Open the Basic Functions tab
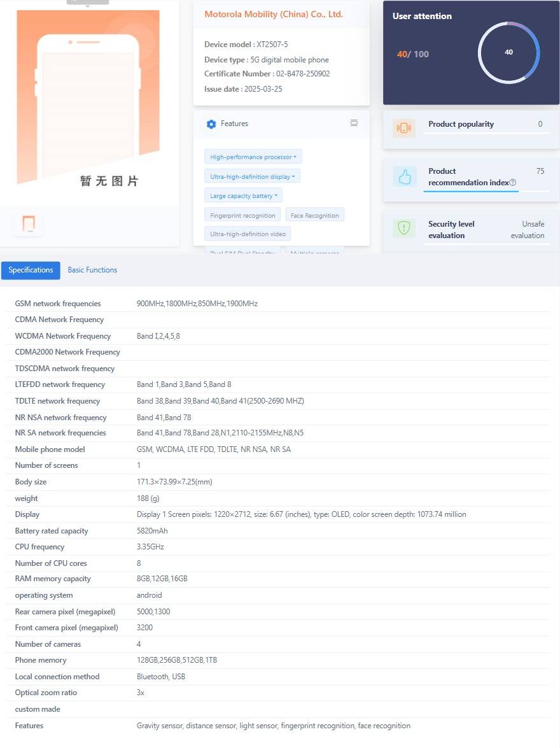Screen dimensions: 560x748 tap(92, 270)
